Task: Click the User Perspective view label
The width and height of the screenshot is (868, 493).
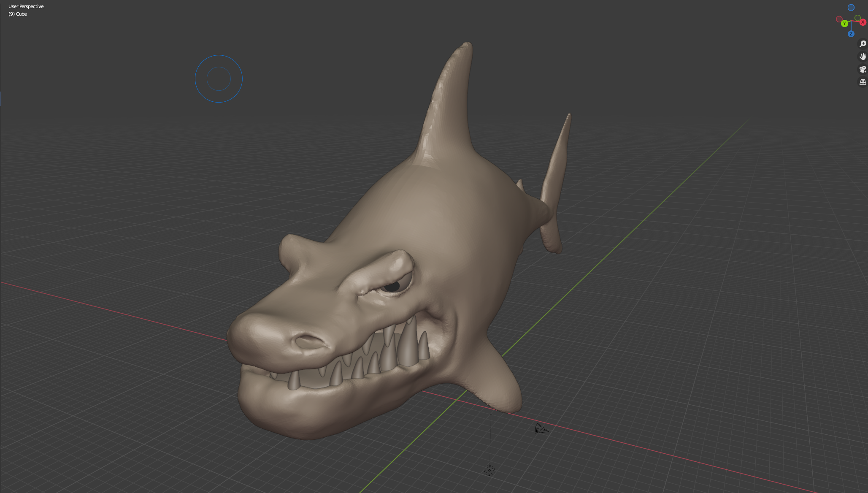Action: click(26, 6)
